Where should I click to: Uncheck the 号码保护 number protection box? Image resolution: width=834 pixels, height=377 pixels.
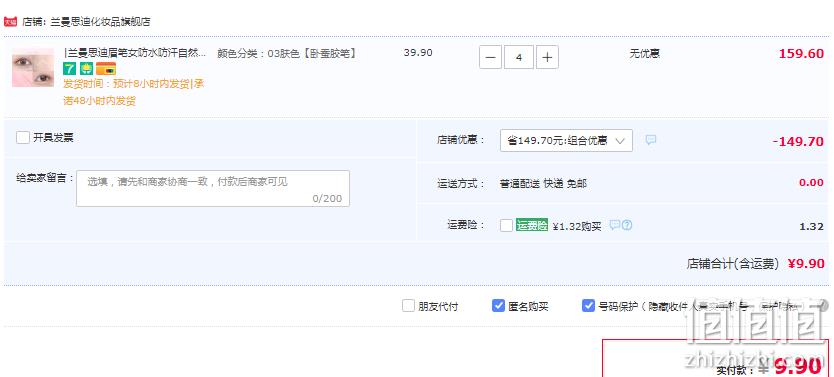pos(588,306)
